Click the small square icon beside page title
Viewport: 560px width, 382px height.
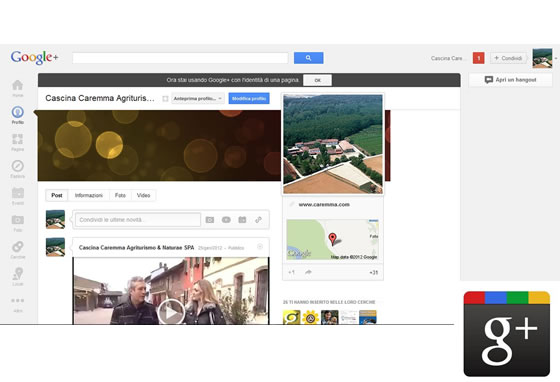pyautogui.click(x=165, y=99)
